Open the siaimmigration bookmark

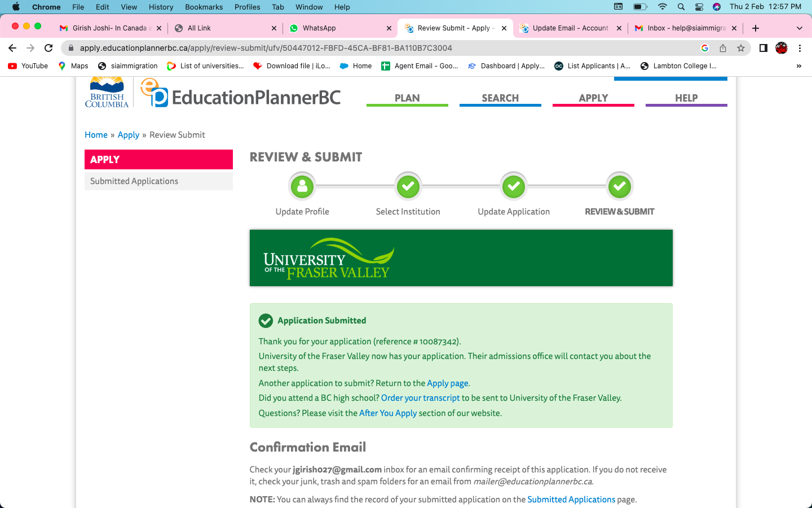127,66
